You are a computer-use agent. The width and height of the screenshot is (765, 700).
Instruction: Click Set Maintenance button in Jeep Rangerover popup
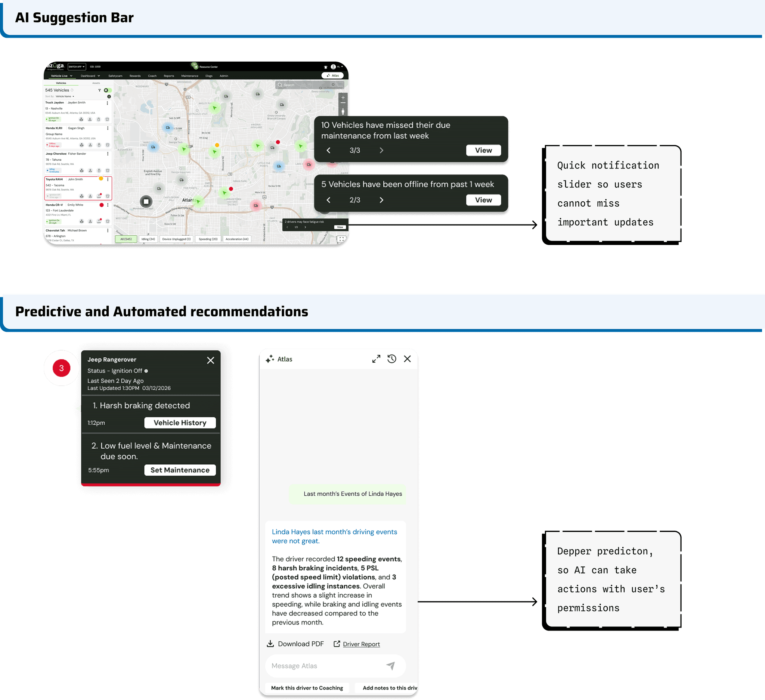click(x=180, y=470)
